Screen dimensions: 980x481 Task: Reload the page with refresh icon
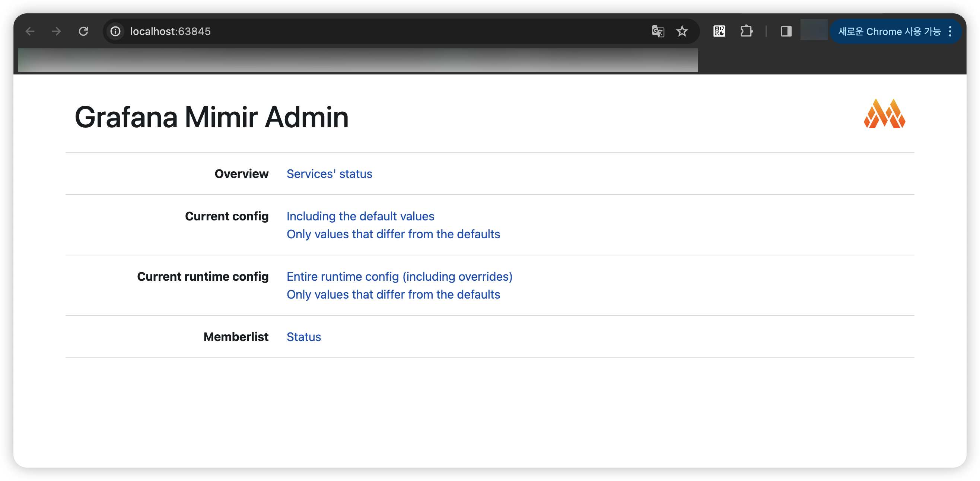83,31
